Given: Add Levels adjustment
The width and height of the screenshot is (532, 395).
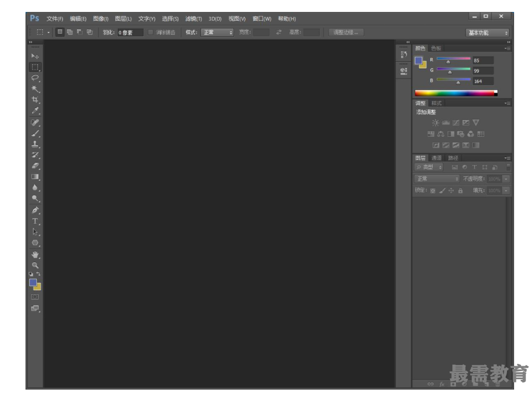Looking at the screenshot, I should click(446, 123).
